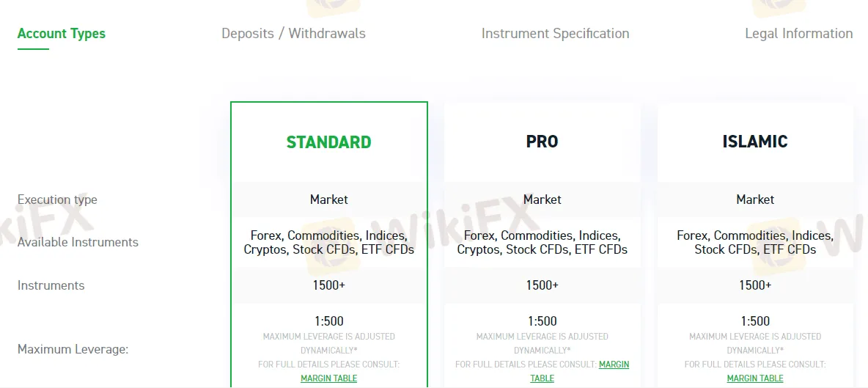
Task: Click Pro account 1:500 leverage value
Action: tap(542, 321)
